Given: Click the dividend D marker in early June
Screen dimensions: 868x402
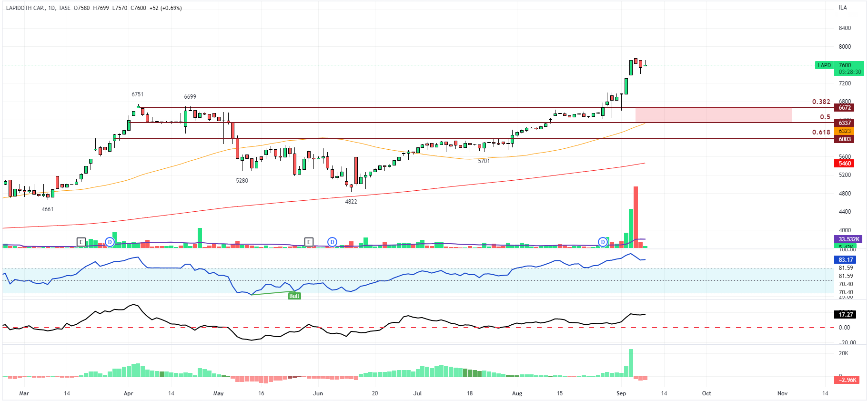Looking at the screenshot, I should click(332, 242).
